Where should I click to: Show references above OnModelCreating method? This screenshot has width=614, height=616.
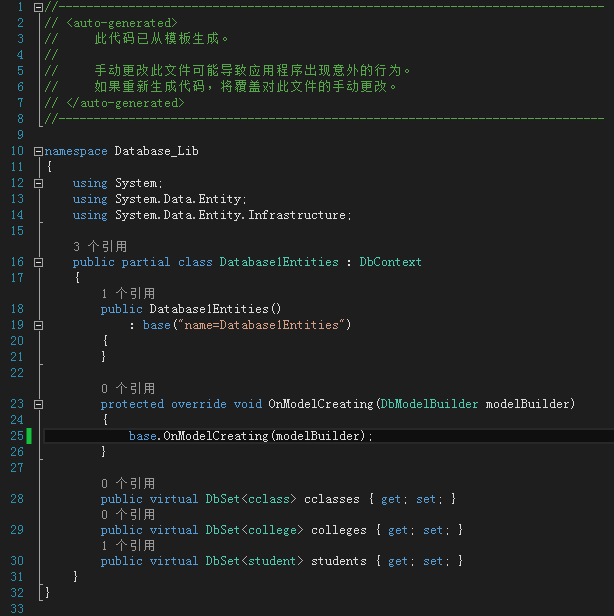click(128, 389)
